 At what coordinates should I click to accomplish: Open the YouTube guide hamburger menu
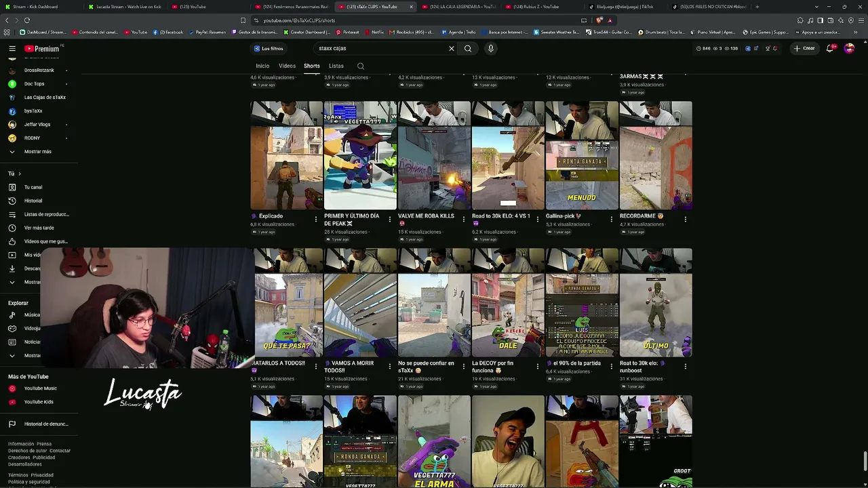click(12, 49)
